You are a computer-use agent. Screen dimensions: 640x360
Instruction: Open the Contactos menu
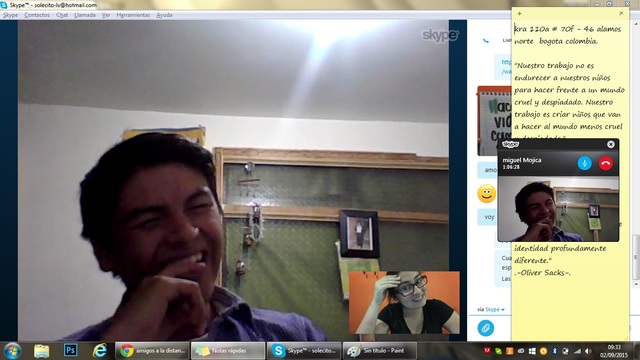pos(37,15)
